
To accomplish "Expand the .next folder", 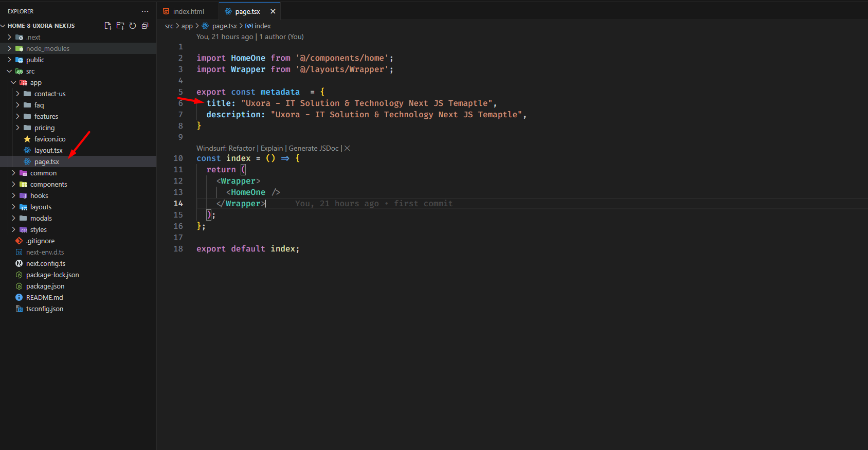I will click(9, 37).
